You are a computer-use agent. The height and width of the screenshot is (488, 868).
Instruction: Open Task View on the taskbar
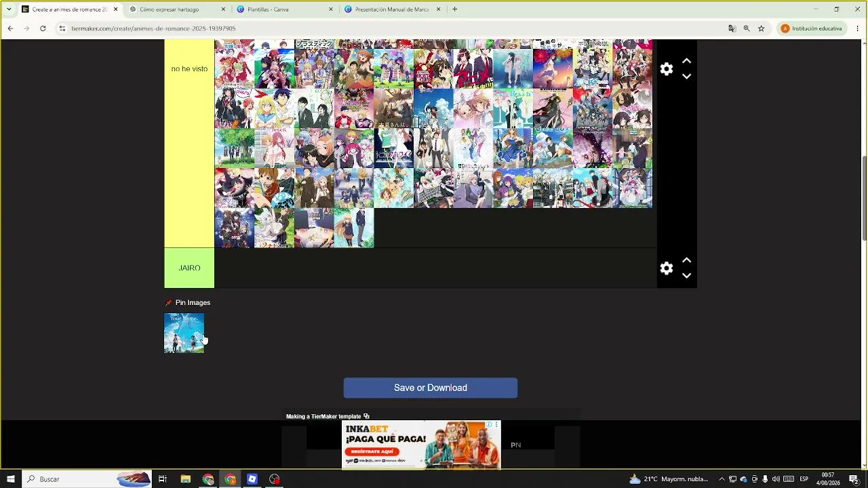tap(163, 479)
